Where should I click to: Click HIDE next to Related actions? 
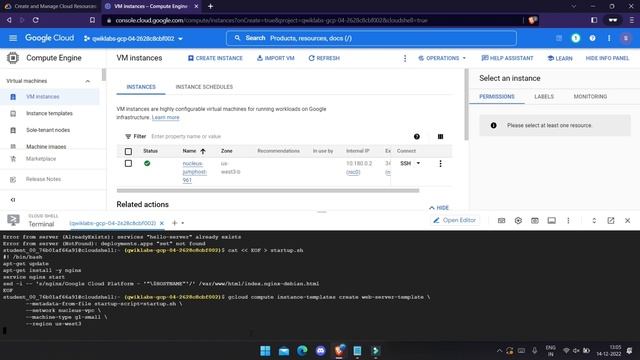click(x=439, y=208)
